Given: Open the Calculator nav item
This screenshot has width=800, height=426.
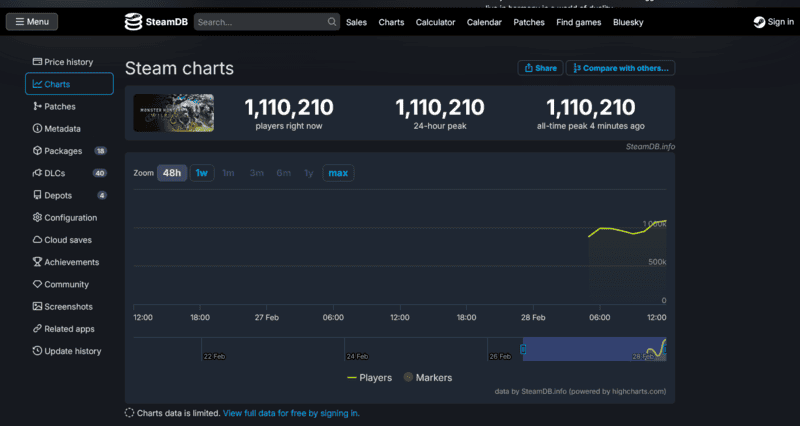Looking at the screenshot, I should click(x=435, y=22).
